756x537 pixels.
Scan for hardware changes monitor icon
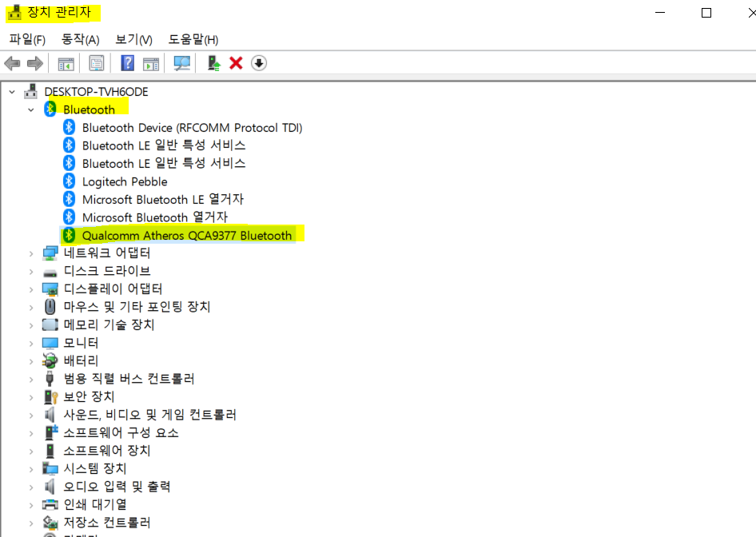point(181,63)
